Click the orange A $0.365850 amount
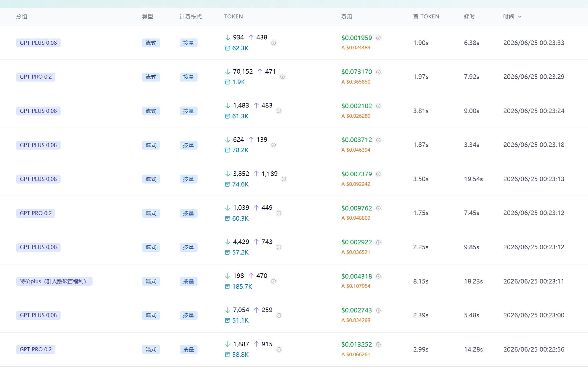Image resolution: width=588 pixels, height=370 pixels. pos(356,82)
